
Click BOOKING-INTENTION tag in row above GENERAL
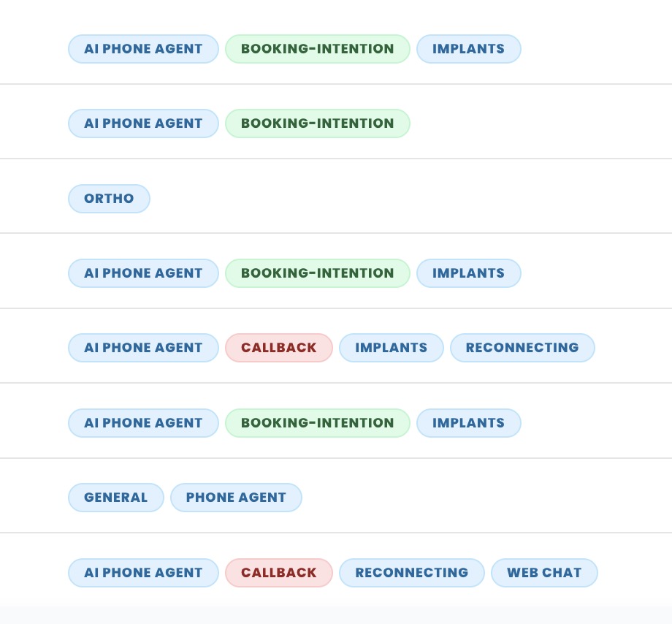click(317, 423)
